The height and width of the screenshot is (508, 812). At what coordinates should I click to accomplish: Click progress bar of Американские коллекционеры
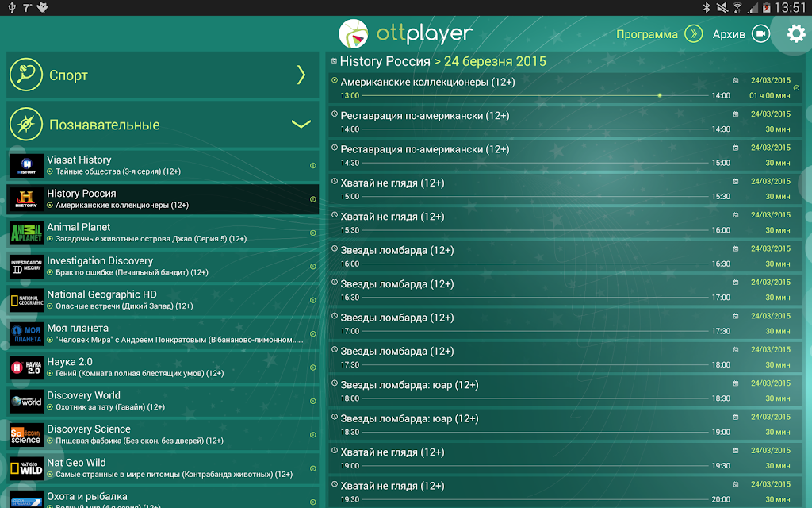(535, 95)
